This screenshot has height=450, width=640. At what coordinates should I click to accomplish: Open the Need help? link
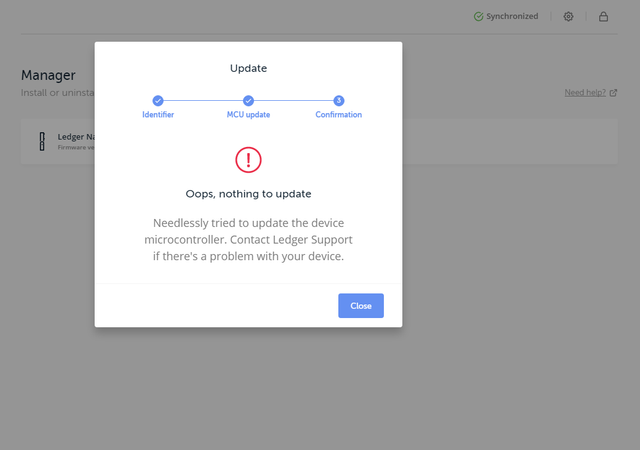[x=585, y=93]
